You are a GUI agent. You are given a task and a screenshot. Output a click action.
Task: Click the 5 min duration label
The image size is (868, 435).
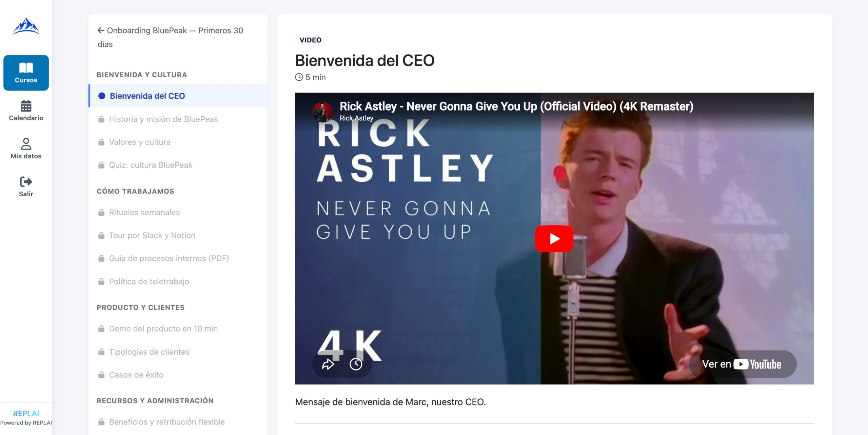(x=315, y=77)
